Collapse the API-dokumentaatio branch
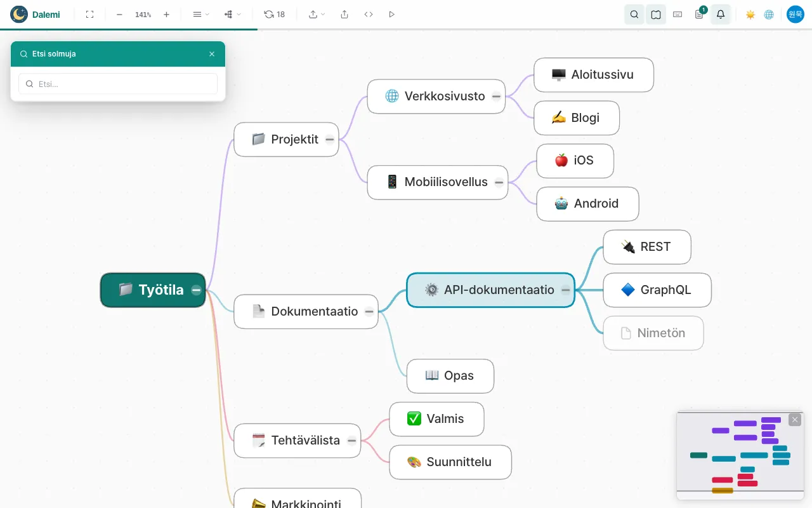 [x=566, y=290]
